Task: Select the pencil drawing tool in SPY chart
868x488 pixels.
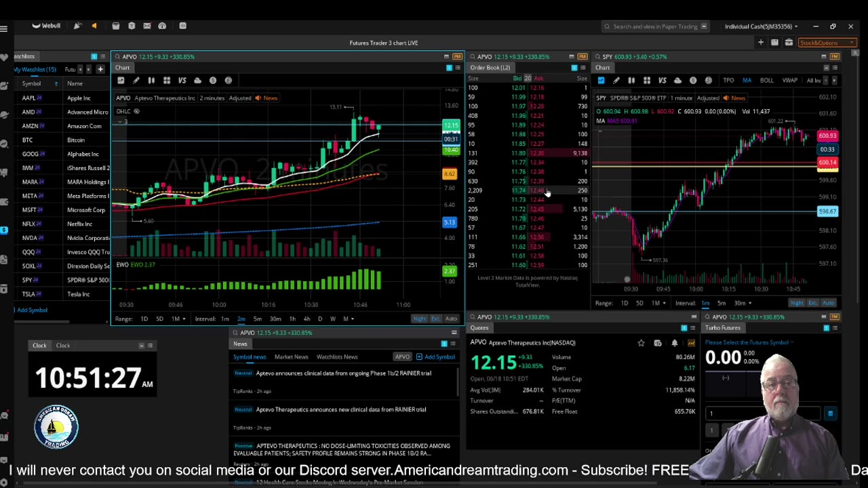Action: [616, 81]
